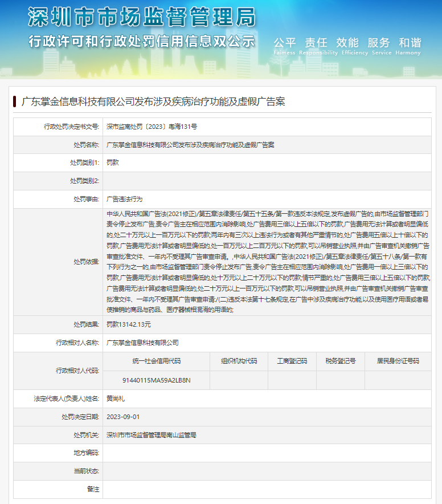The height and width of the screenshot is (504, 442).
Task: Click the fine amount 罚款13142.13元
Action: pyautogui.click(x=129, y=324)
